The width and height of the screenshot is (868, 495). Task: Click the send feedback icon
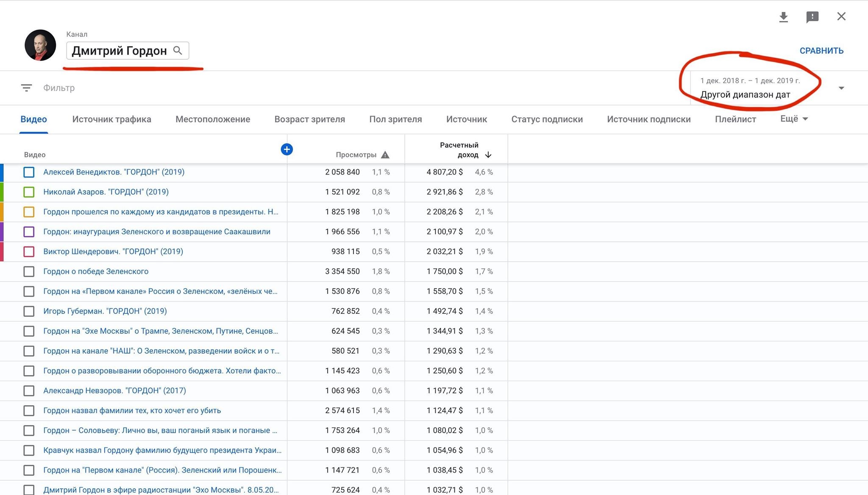[812, 17]
